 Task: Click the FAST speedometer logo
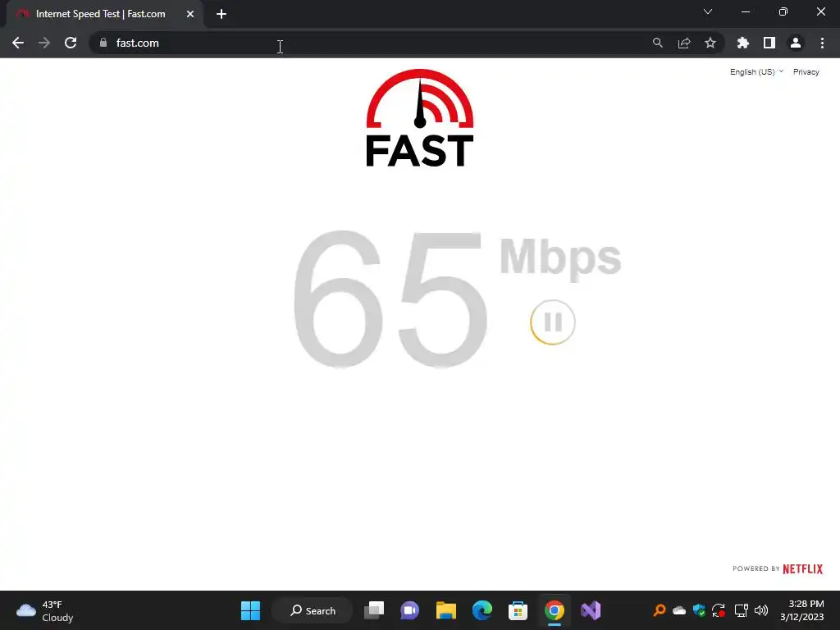click(419, 118)
